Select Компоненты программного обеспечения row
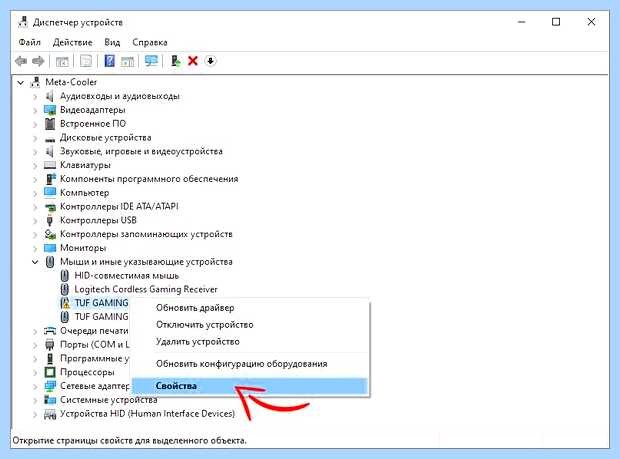This screenshot has width=620, height=459. coord(149,179)
